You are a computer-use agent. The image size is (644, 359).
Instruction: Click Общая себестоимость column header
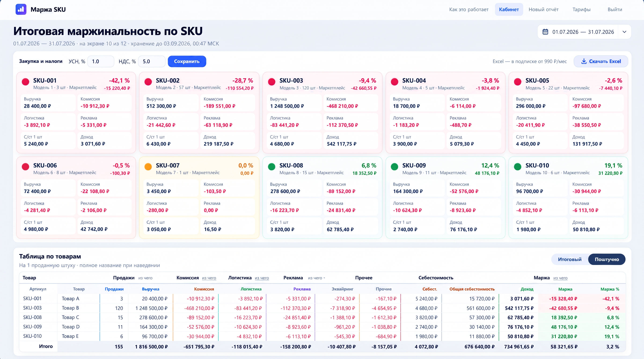point(472,289)
